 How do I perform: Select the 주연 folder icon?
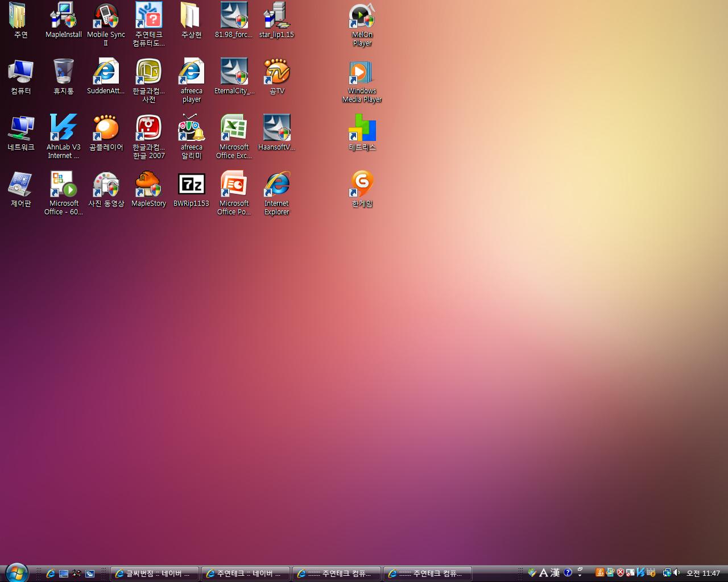[20, 20]
